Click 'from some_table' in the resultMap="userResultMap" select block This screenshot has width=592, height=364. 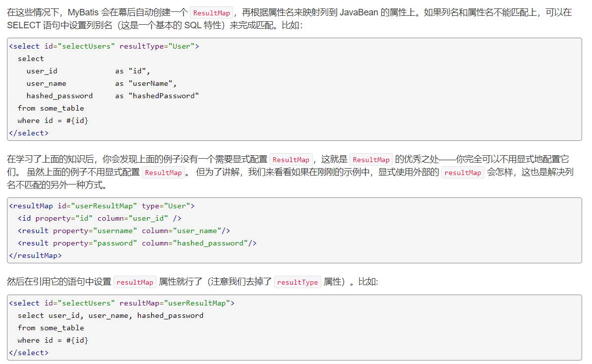[51, 328]
